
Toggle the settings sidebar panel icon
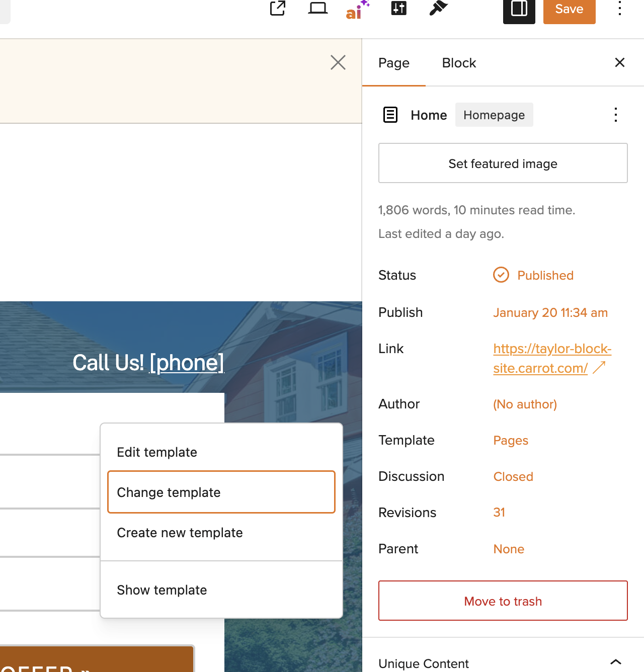[x=519, y=9]
